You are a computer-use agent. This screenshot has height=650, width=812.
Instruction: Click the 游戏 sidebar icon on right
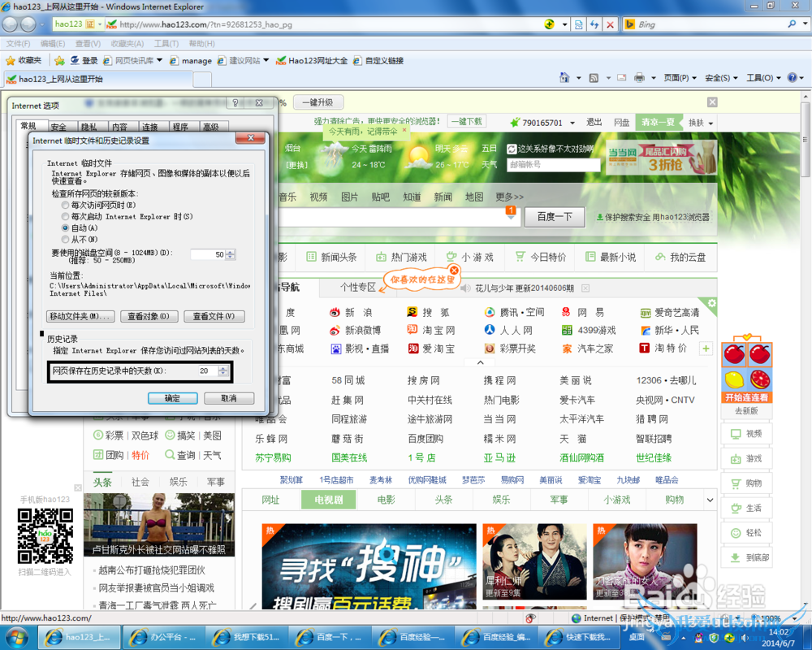[x=736, y=459]
